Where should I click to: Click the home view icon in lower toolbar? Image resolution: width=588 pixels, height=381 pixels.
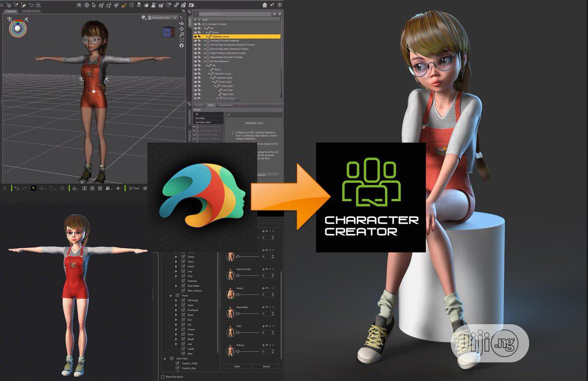(74, 188)
